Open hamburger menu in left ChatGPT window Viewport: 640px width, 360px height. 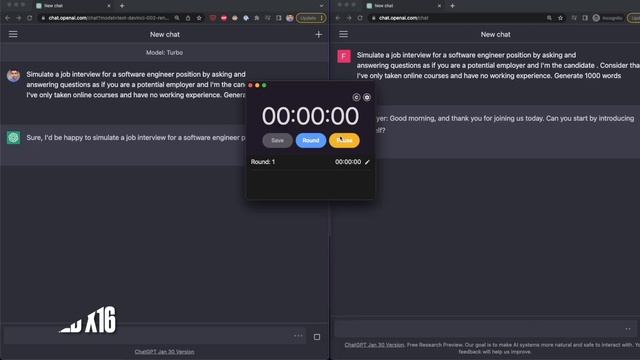[x=13, y=34]
